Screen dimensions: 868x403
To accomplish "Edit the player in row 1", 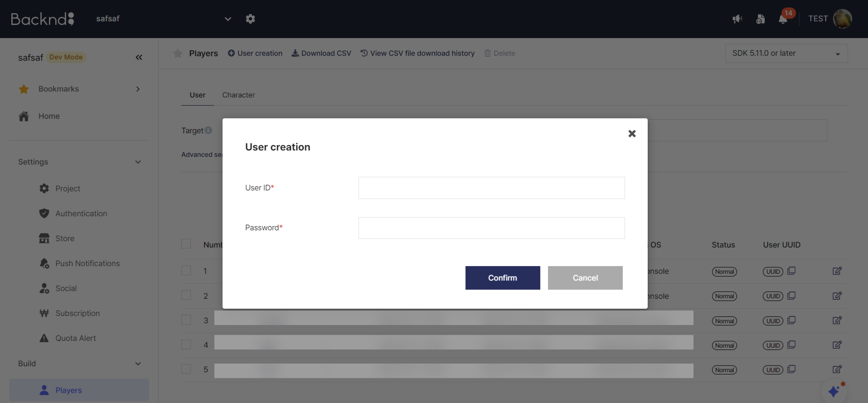I will 837,271.
